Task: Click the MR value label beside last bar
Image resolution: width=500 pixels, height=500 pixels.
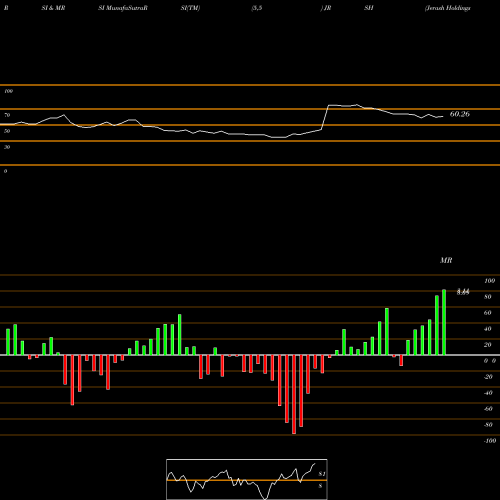Action: pos(463,292)
